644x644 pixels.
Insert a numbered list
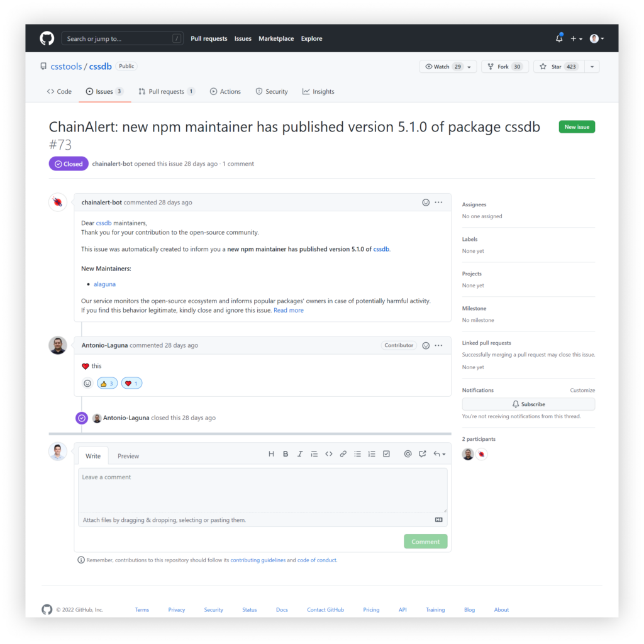pos(372,454)
